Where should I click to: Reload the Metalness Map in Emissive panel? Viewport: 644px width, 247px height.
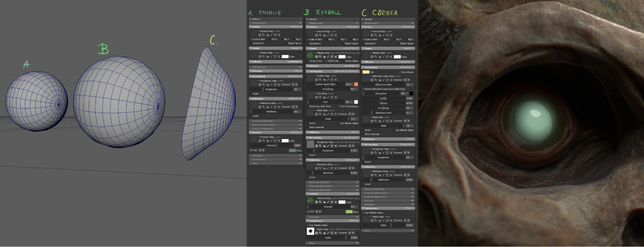(x=275, y=107)
